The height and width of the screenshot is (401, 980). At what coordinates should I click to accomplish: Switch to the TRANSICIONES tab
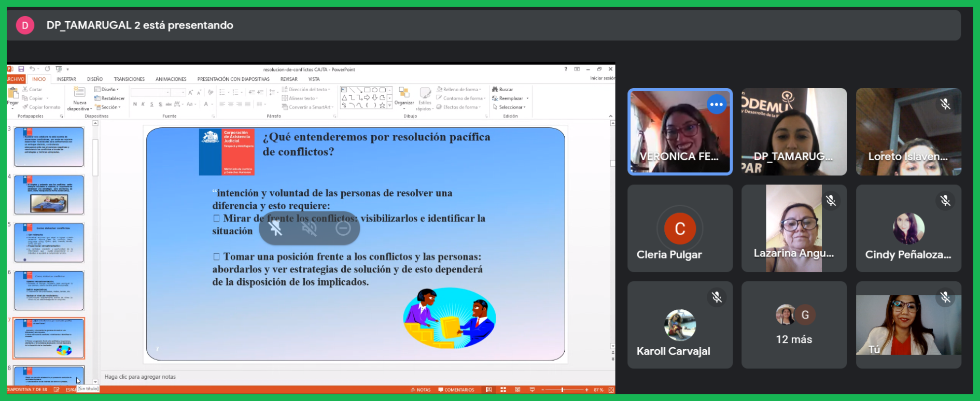(129, 79)
